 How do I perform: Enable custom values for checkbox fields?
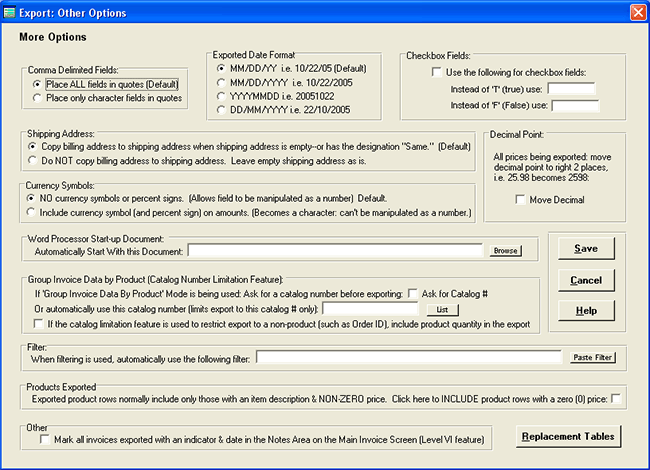point(436,72)
